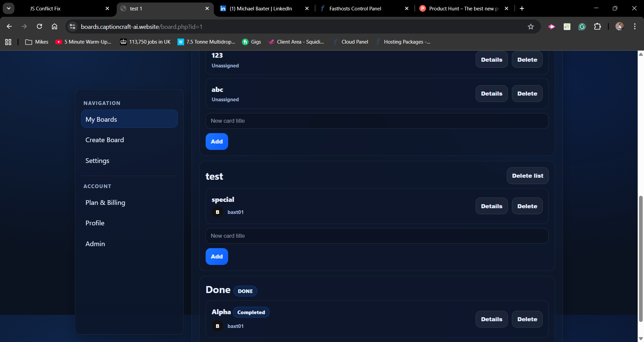
Task: Bookmark the page using the star icon
Action: tap(531, 26)
